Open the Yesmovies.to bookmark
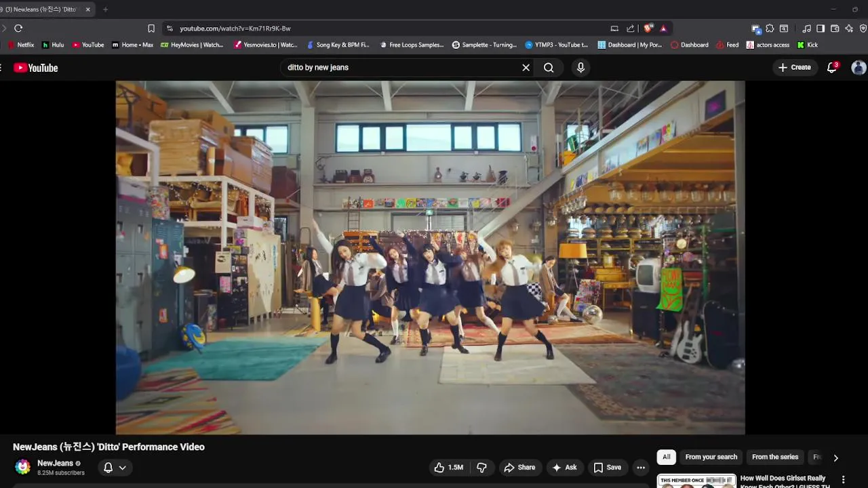868x488 pixels. (x=265, y=45)
